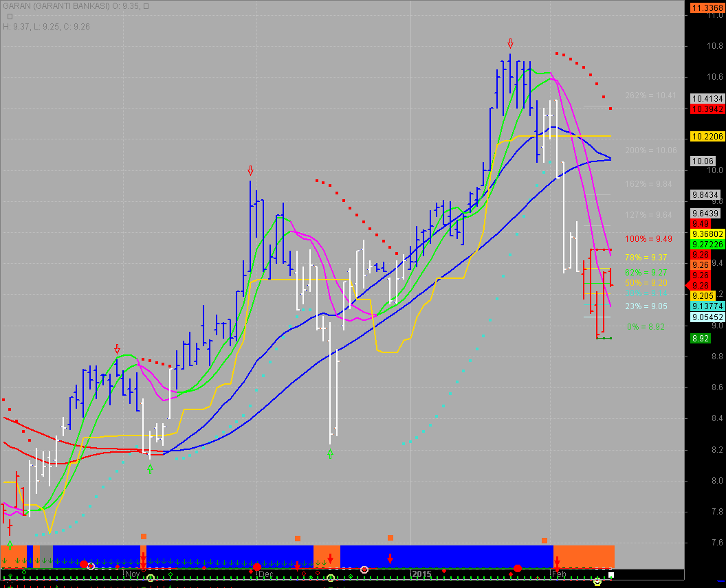
Task: Click the 2015 label on the time axis
Action: point(422,574)
